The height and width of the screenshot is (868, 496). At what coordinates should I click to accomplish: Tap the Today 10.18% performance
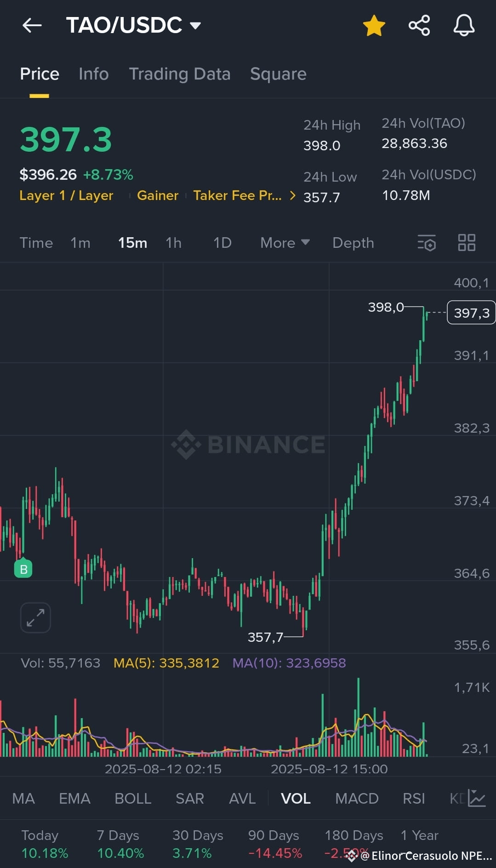click(x=45, y=844)
